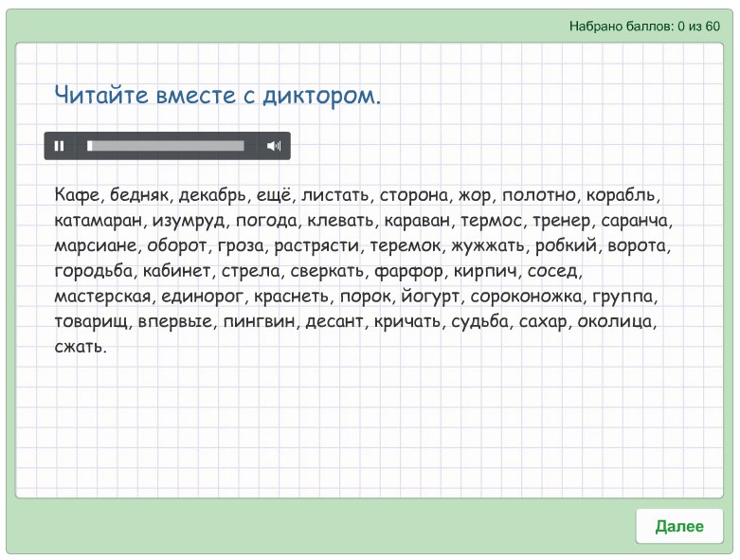Click the word 'термос'
The image size is (740, 560).
491,221
